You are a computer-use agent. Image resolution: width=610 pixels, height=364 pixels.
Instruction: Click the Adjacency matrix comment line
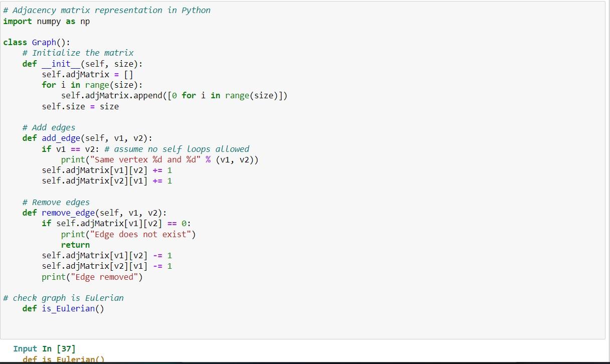[x=107, y=10]
